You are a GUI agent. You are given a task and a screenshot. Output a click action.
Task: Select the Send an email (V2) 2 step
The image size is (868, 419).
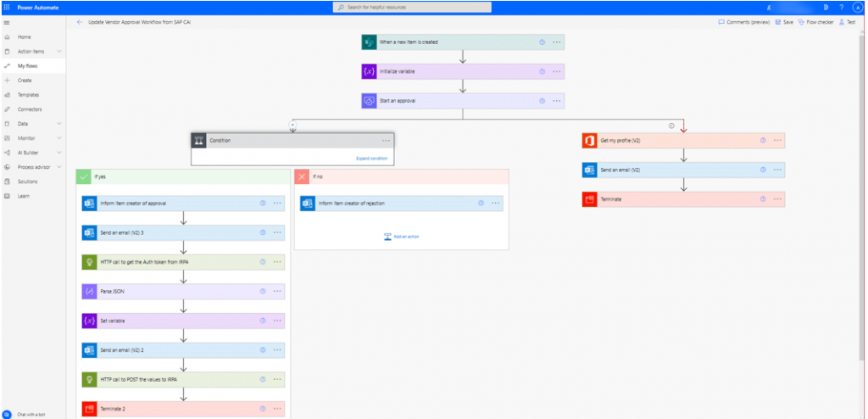click(183, 350)
